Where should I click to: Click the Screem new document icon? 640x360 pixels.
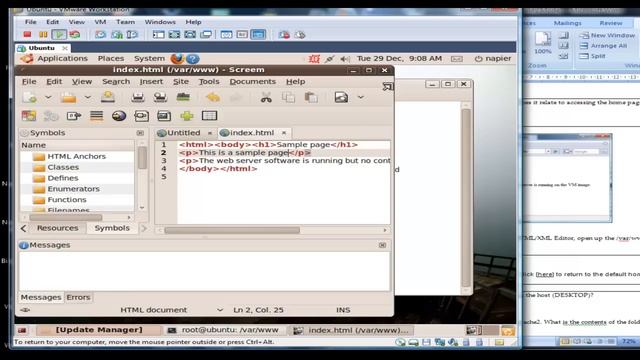30,97
